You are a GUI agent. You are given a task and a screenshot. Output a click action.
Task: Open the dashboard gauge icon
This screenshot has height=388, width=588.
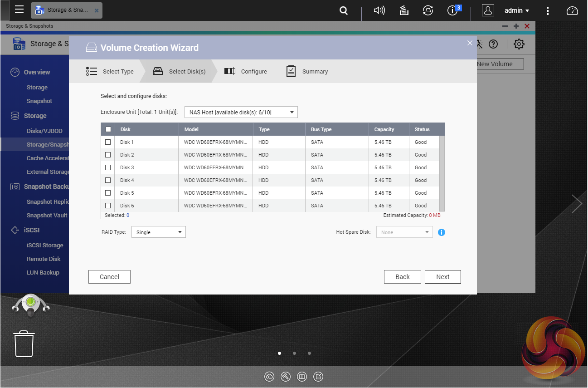click(573, 11)
